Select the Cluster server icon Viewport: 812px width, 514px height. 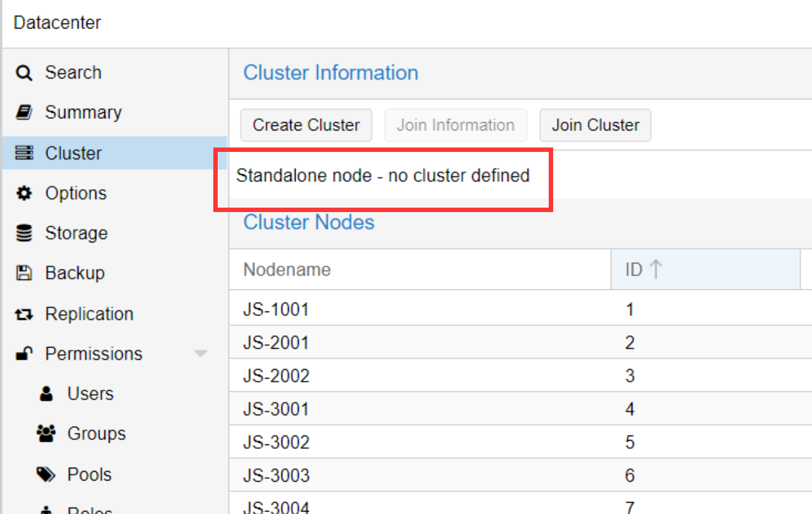point(23,153)
